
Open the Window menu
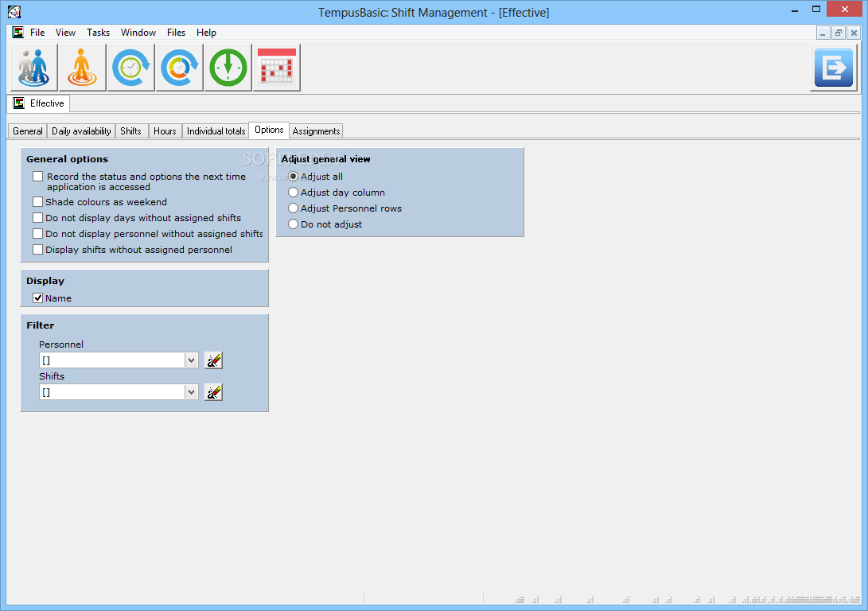(x=138, y=33)
